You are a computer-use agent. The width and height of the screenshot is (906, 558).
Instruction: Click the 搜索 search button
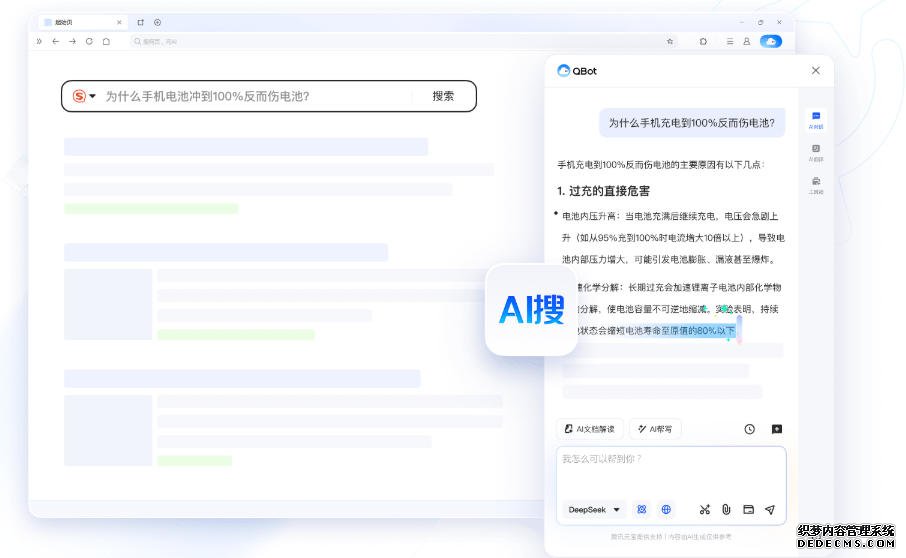[443, 96]
